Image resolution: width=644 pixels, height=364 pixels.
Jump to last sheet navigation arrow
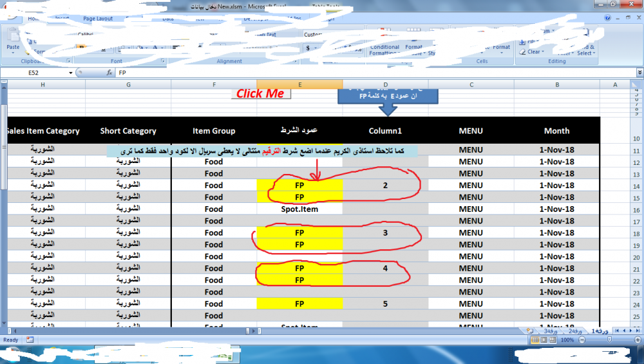pyautogui.click(x=638, y=330)
